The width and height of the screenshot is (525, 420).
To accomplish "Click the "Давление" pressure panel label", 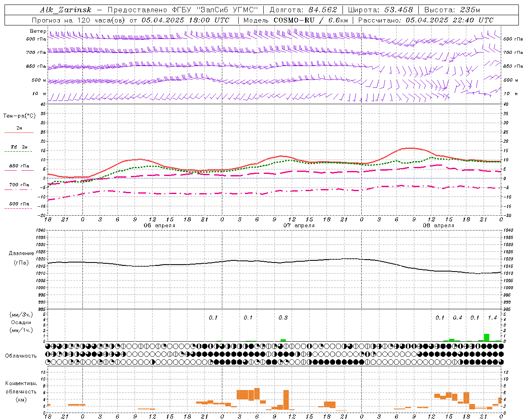I will pyautogui.click(x=21, y=253).
